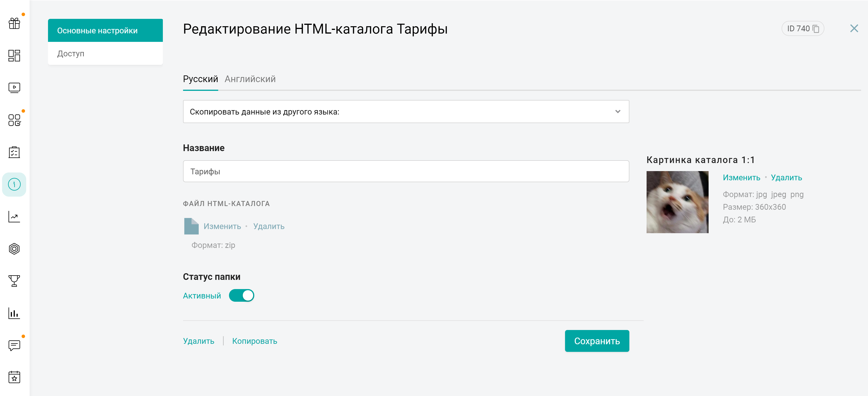Select the Основные настройки section
The width and height of the screenshot is (868, 396).
(105, 30)
